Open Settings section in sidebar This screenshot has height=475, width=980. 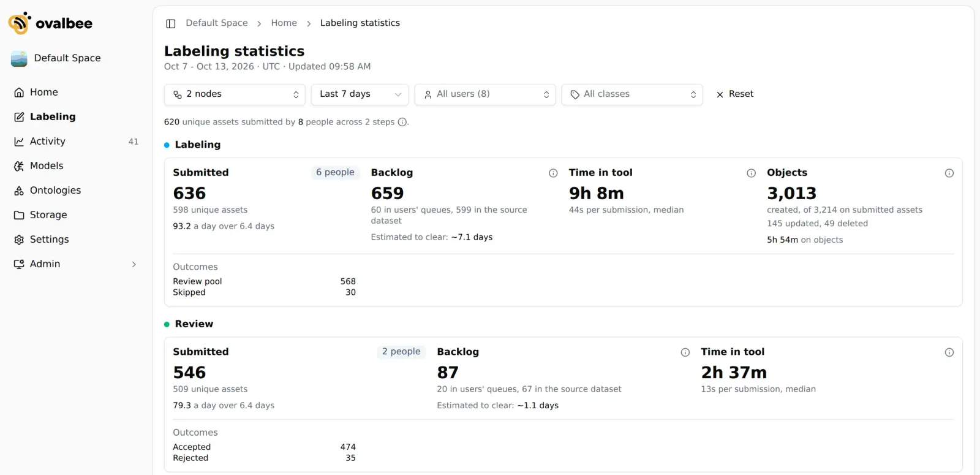point(76,240)
